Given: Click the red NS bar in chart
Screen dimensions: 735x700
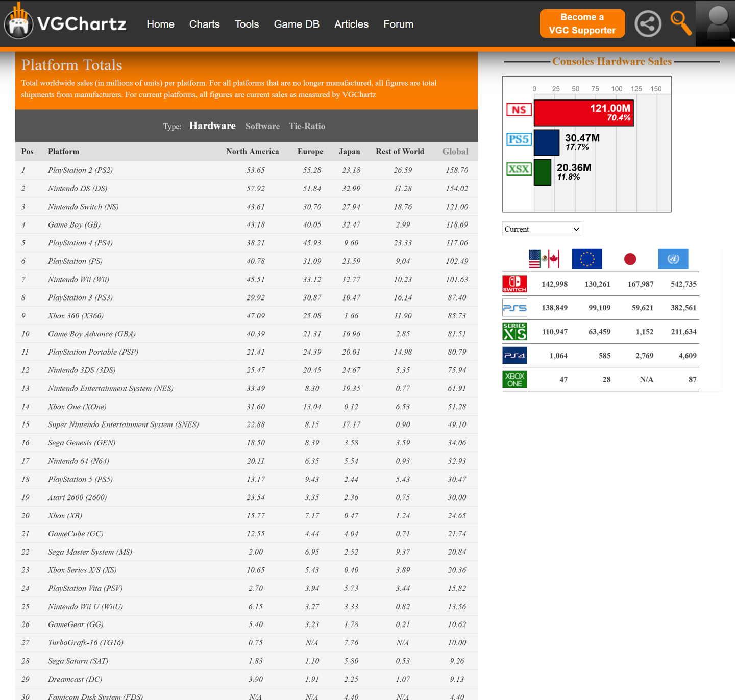Looking at the screenshot, I should pos(583,113).
